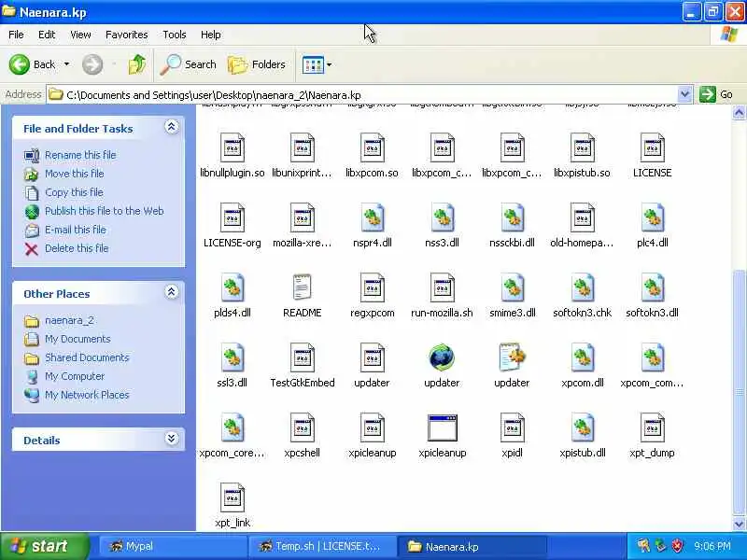
Task: Click Publish this file to the Web
Action: [105, 211]
